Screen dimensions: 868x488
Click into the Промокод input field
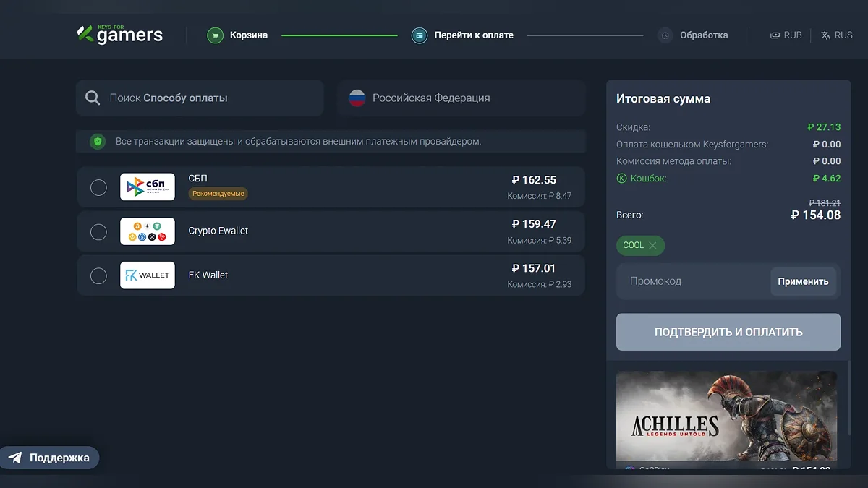click(694, 281)
